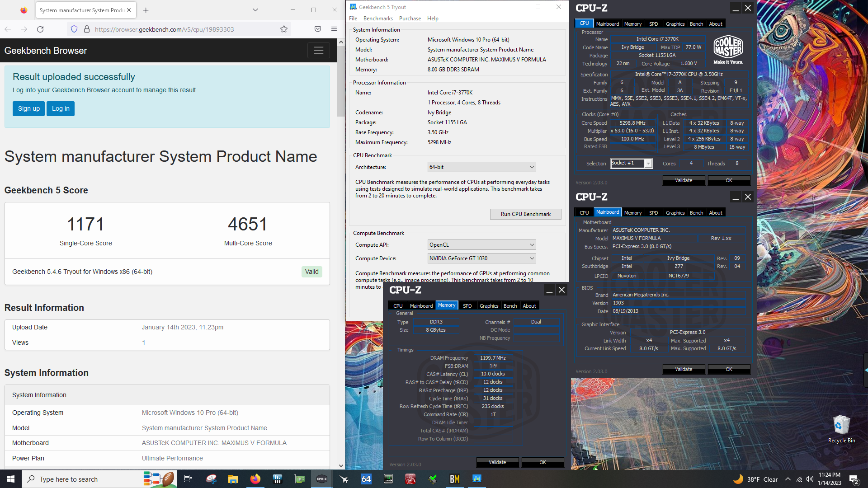This screenshot has height=488, width=868.
Task: Open Task View from the taskbar
Action: click(188, 479)
